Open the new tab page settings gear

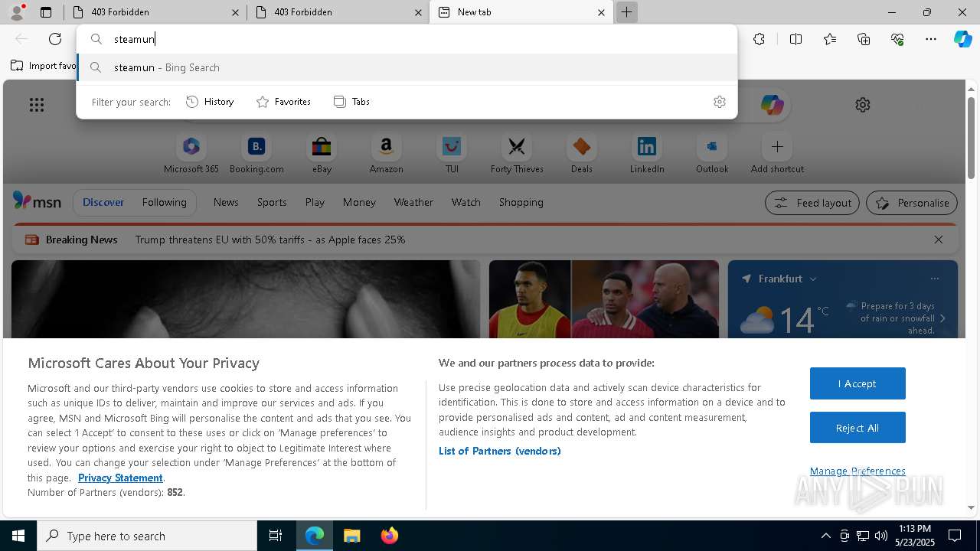(x=863, y=105)
